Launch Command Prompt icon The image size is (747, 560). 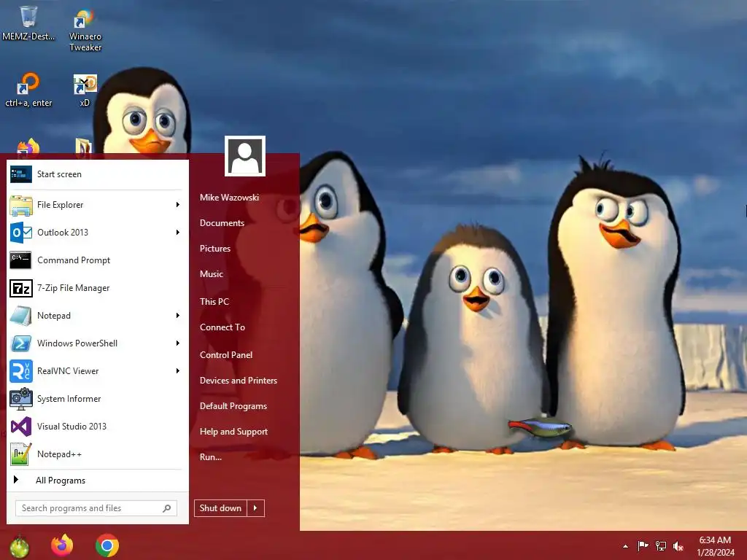(21, 260)
